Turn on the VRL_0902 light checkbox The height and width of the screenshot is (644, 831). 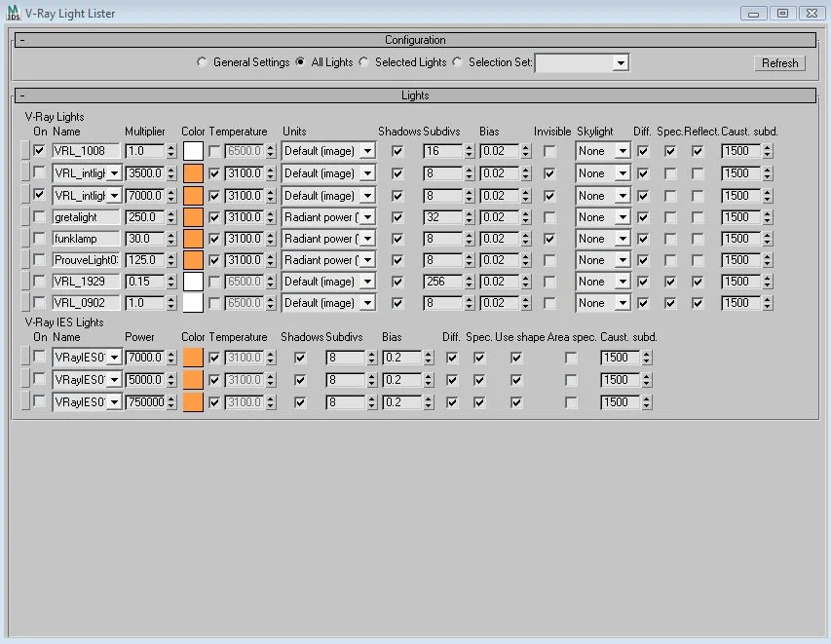39,303
